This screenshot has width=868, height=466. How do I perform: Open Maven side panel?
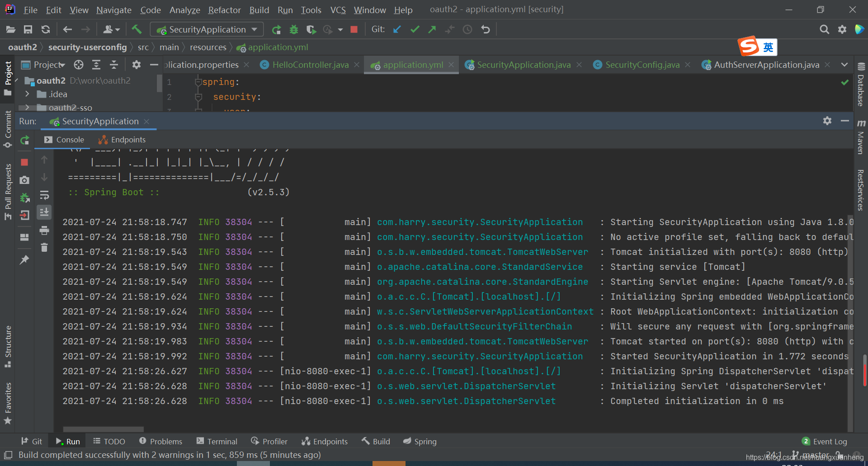(861, 137)
